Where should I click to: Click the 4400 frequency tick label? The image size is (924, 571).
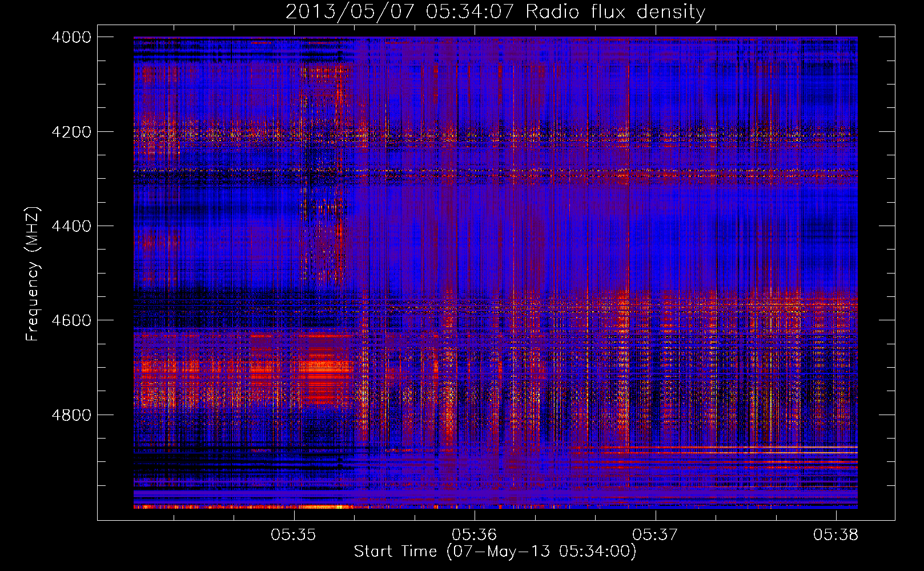pos(71,226)
